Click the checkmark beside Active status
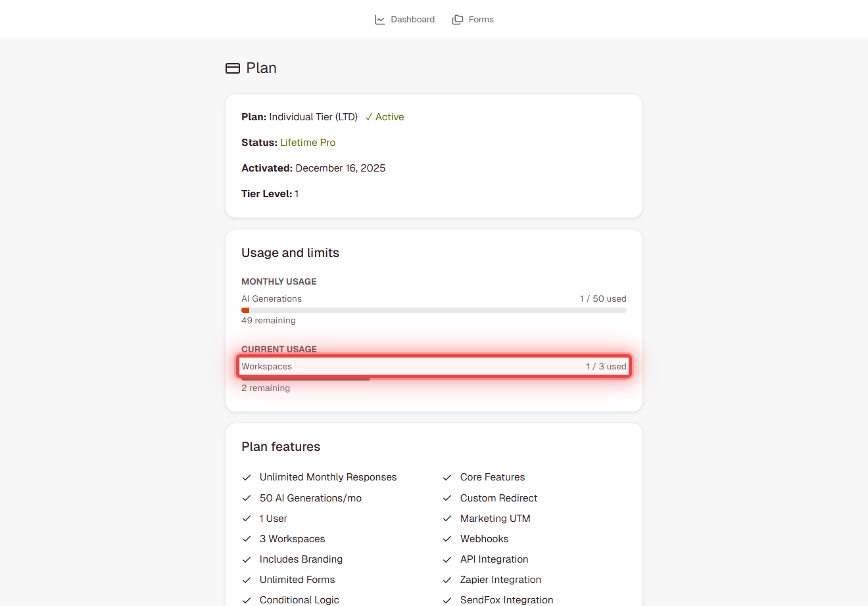Screen dimensions: 868x606 (x=370, y=116)
